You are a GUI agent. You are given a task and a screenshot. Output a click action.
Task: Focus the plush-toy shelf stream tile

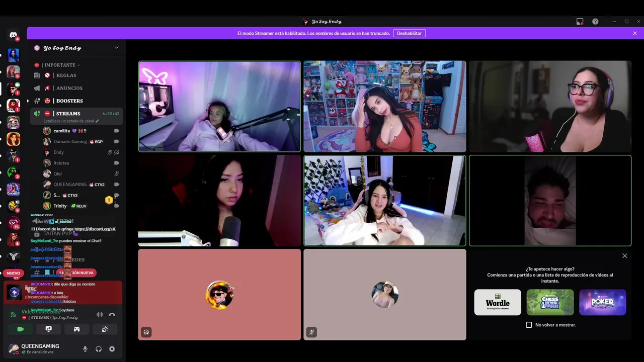(x=385, y=106)
